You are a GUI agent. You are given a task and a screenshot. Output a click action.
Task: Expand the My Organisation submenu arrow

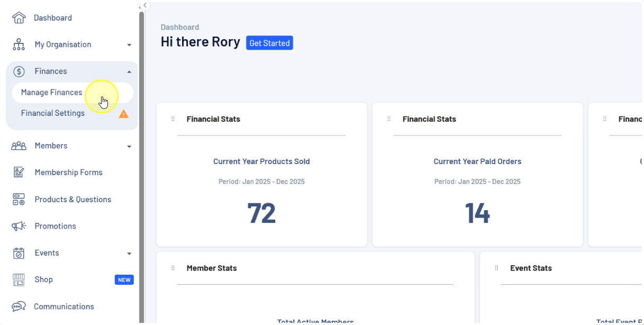coord(129,45)
